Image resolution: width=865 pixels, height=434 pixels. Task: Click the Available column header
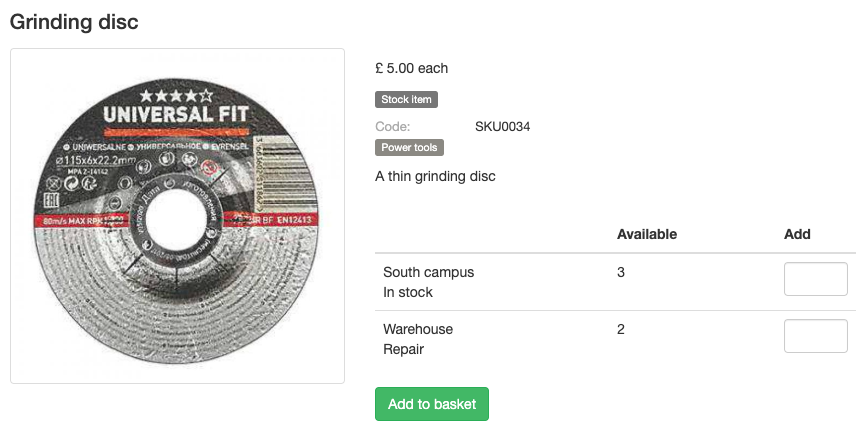click(647, 234)
